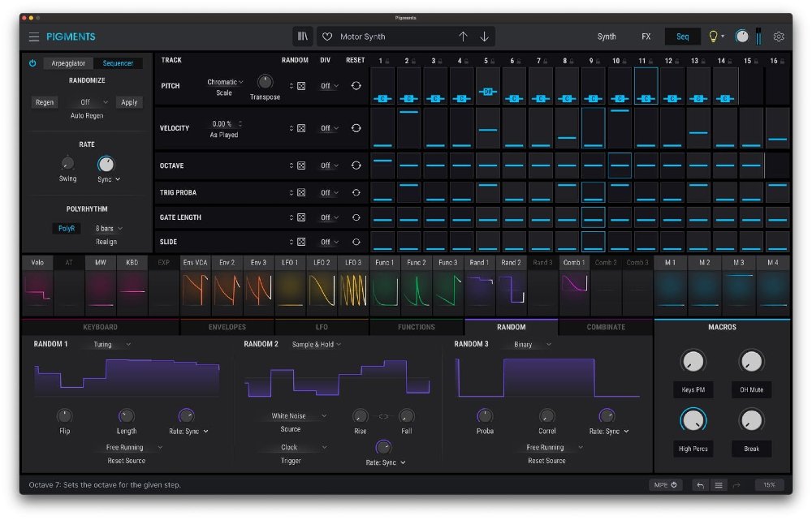
Task: Toggle the sequencer power button
Action: 33,63
